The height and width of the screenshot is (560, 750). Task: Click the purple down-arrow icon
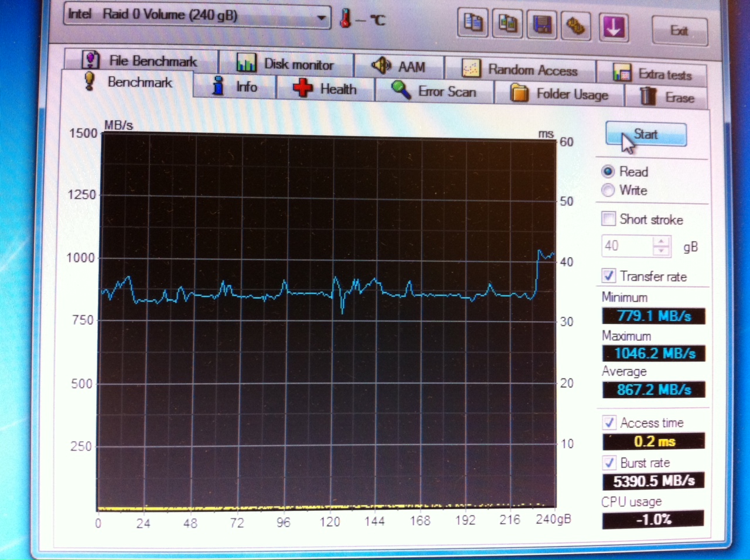pyautogui.click(x=613, y=28)
